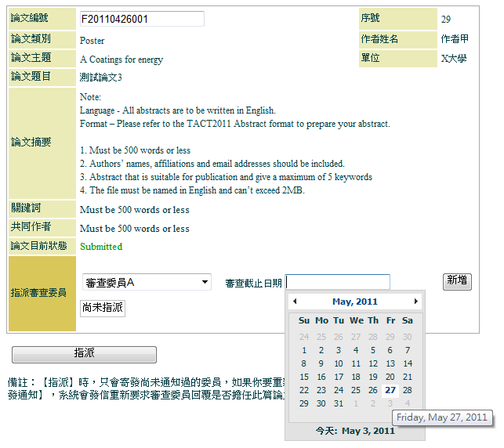Pick May 3 in the calendar
Image resolution: width=504 pixels, height=448 pixels.
[339, 350]
